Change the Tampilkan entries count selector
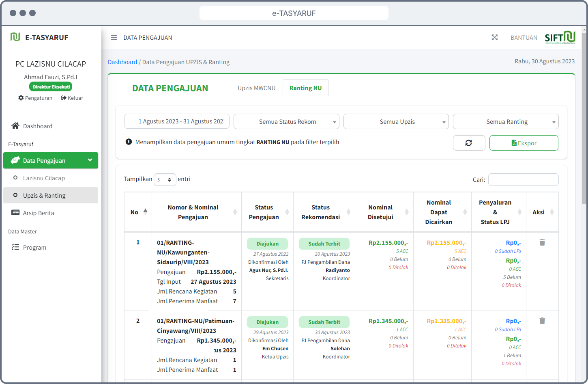Screen dimensions: 588x384 tap(165, 179)
